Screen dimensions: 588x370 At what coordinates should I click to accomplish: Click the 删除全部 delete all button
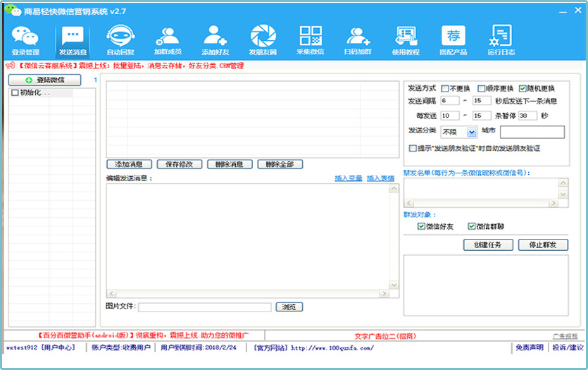pos(280,164)
